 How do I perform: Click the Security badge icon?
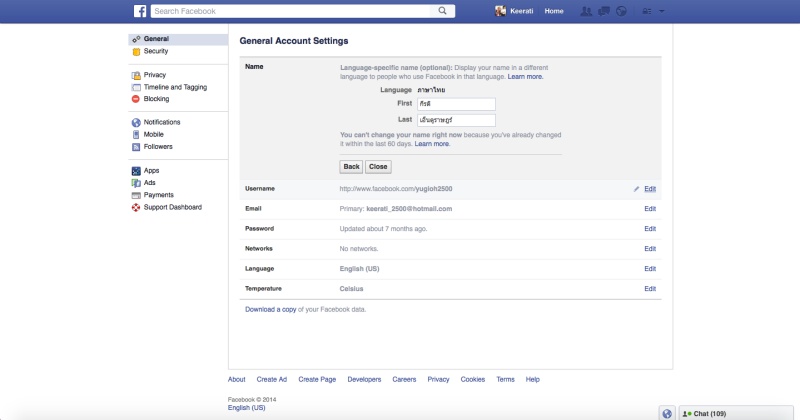point(136,52)
